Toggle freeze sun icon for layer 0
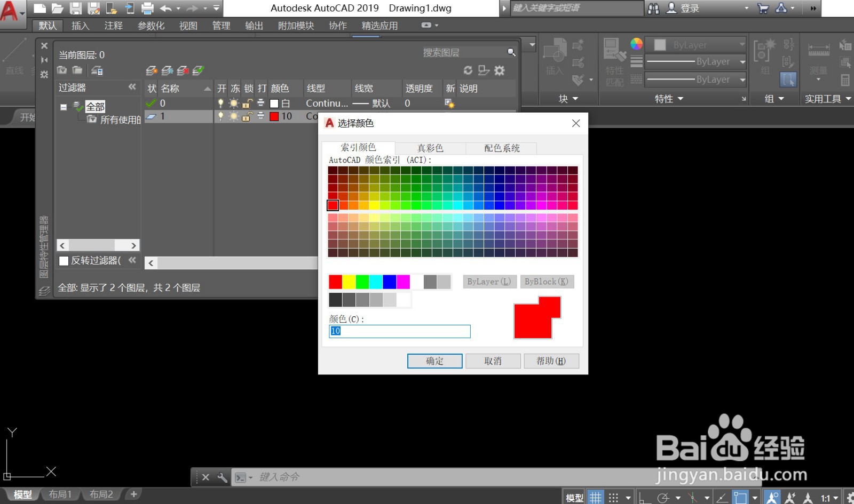 [234, 103]
